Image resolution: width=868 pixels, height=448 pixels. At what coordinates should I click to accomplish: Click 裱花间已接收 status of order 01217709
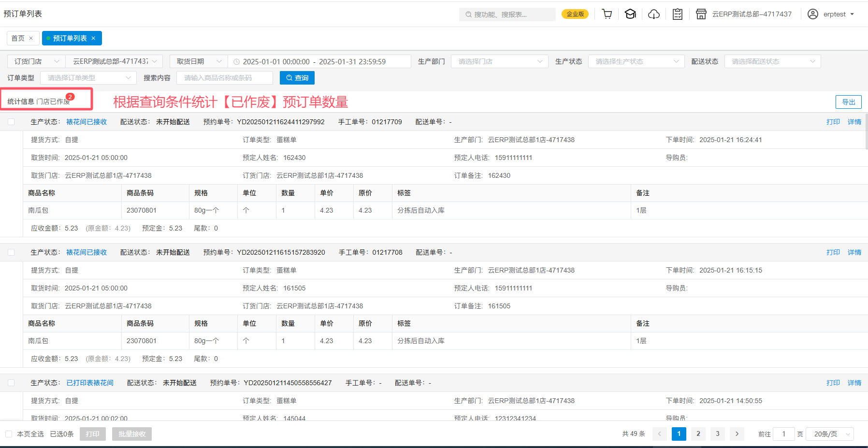coord(87,122)
